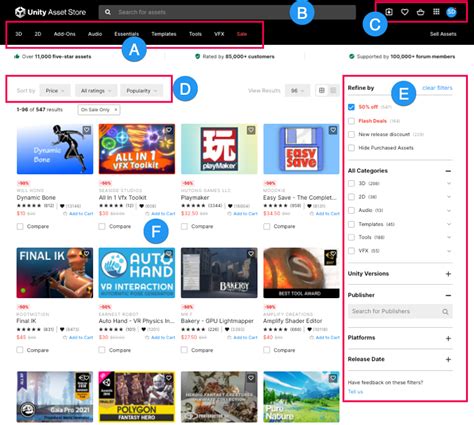Tick Compare under Dynamic Bone
Screen dimensions: 474x425
pyautogui.click(x=20, y=226)
